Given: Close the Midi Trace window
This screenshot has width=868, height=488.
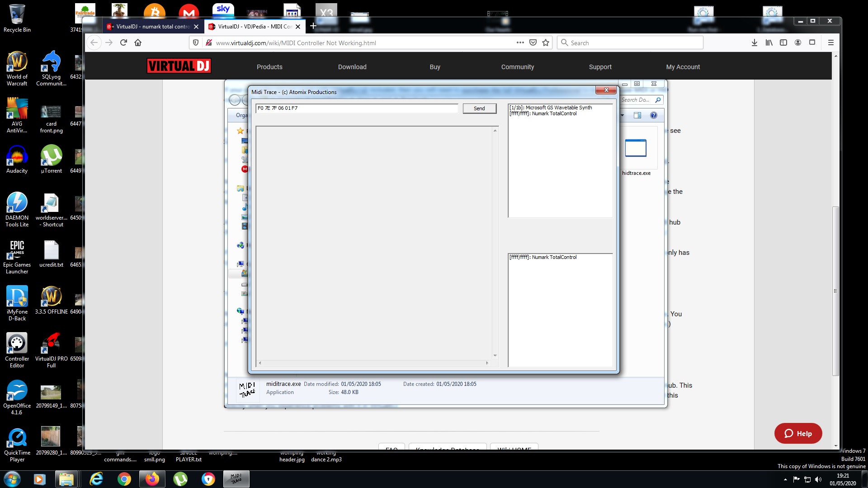Looking at the screenshot, I should tap(606, 90).
